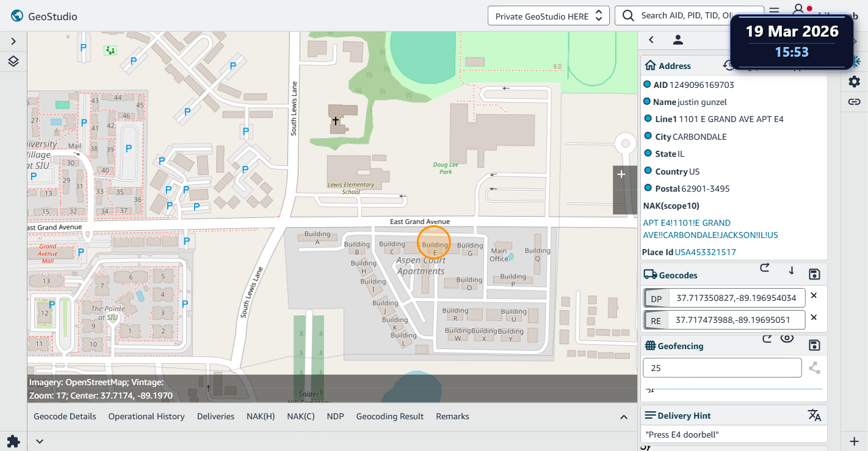Open the person profile panel icon
This screenshot has height=451, width=868.
click(678, 40)
